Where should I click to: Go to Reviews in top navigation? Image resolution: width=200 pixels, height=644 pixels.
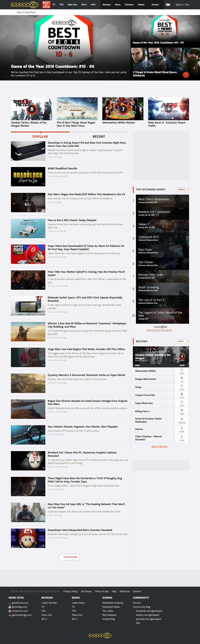pos(107,5)
